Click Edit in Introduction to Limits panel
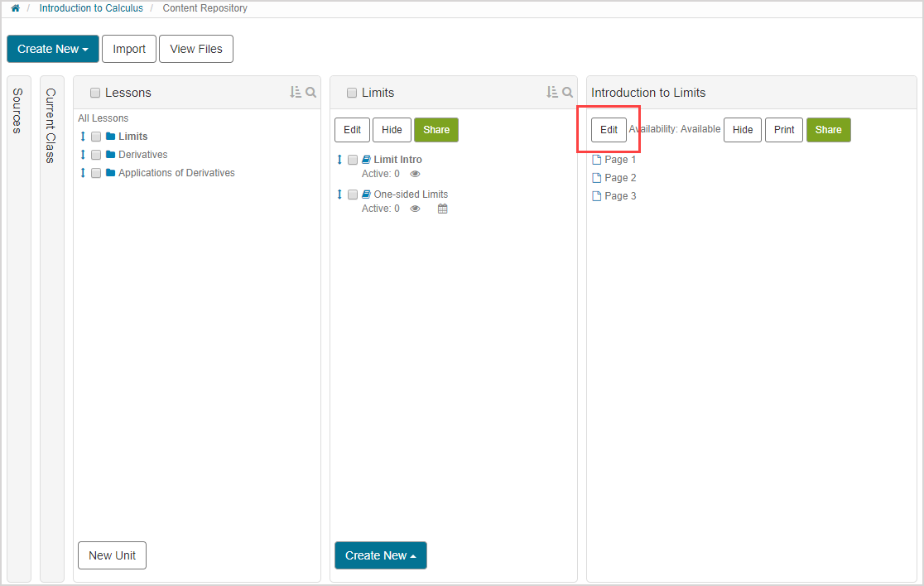The width and height of the screenshot is (924, 586). coord(609,130)
